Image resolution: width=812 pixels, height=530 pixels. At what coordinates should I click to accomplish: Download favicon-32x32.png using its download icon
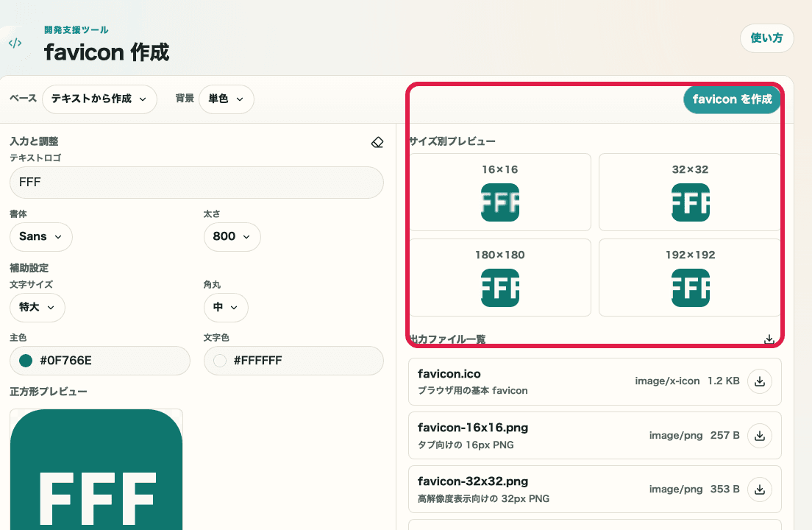coord(760,489)
